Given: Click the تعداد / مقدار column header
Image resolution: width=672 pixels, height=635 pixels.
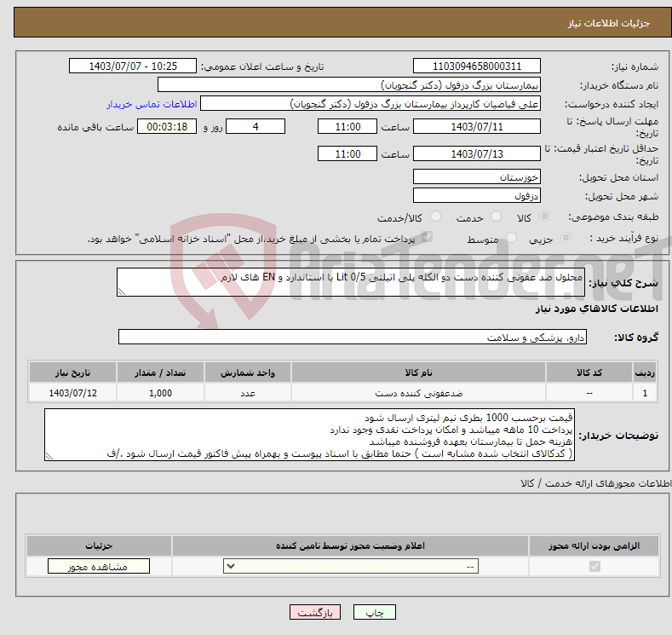Looking at the screenshot, I should click(160, 372).
